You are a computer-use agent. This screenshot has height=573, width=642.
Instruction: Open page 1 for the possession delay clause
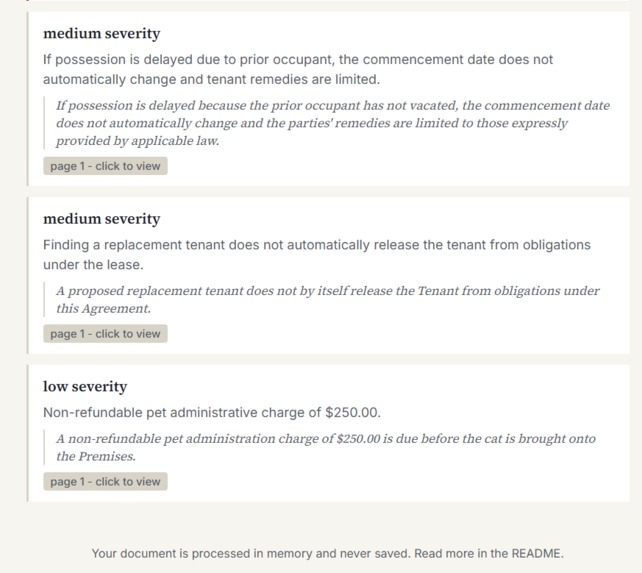coord(105,166)
